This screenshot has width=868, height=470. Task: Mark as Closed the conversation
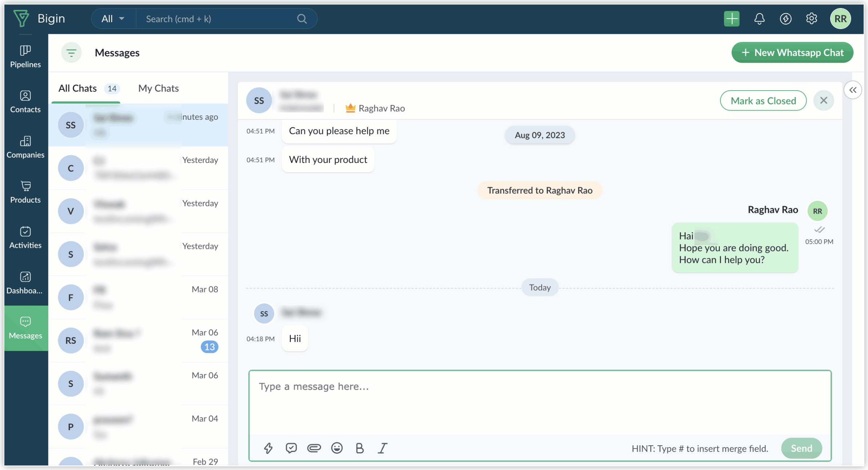(x=763, y=101)
